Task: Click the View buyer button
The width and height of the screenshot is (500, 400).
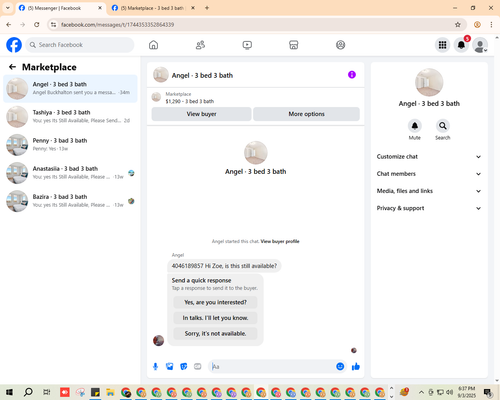Action: pyautogui.click(x=201, y=114)
